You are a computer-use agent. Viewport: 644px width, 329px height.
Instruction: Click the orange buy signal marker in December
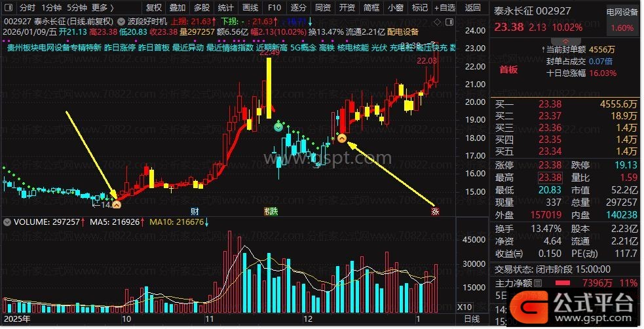tap(341, 138)
